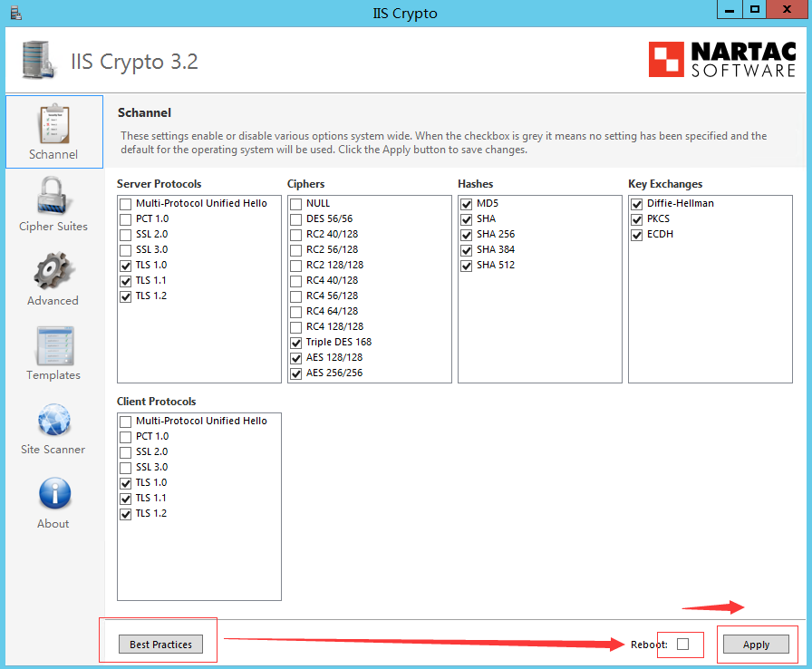
Task: Click the "Server Protocols" heading
Action: [x=159, y=184]
